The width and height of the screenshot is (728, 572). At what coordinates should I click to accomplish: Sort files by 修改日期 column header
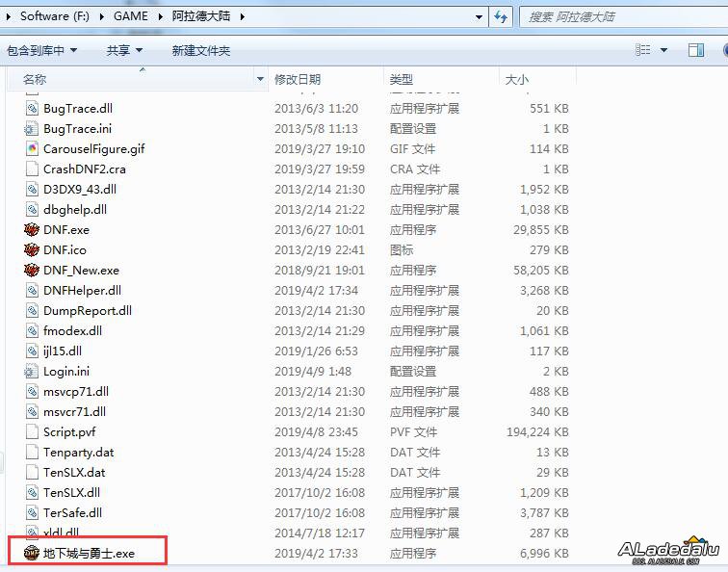[298, 79]
